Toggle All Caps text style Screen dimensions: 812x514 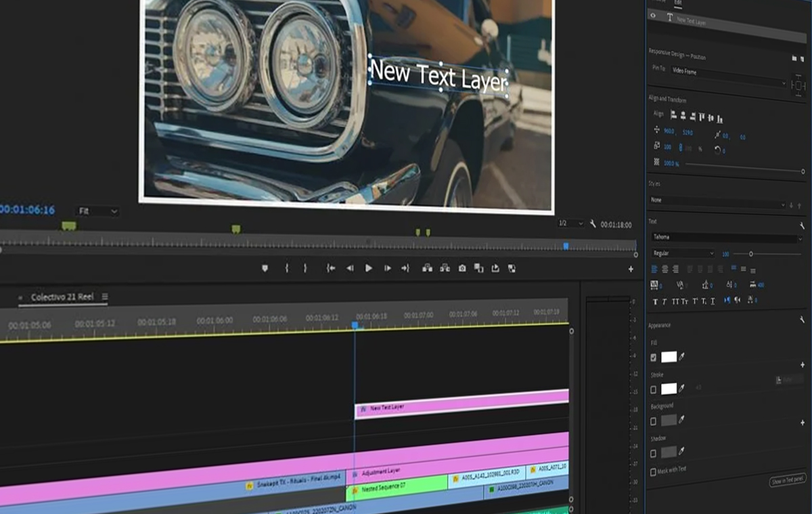tap(675, 301)
